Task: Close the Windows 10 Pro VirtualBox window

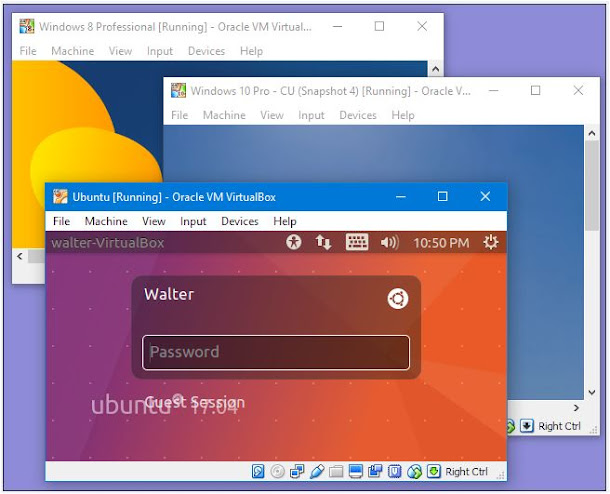Action: (x=578, y=90)
